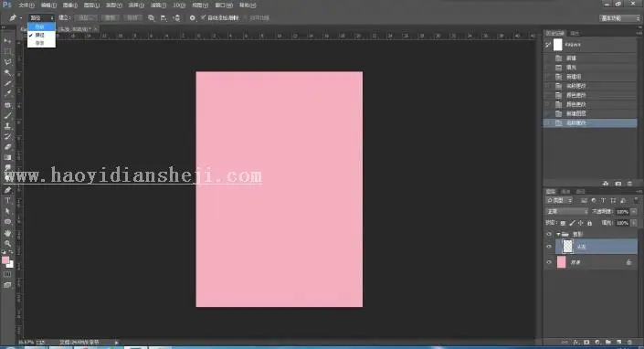Select the Lasso tool
This screenshot has width=644, height=349.
pyautogui.click(x=7, y=62)
